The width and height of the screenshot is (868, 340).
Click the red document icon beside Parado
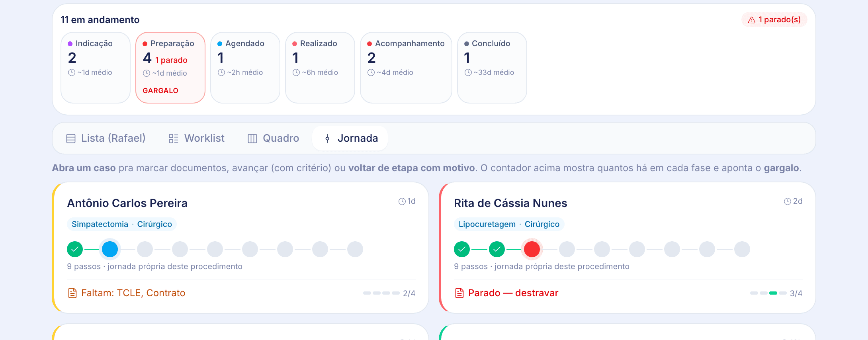pyautogui.click(x=459, y=293)
